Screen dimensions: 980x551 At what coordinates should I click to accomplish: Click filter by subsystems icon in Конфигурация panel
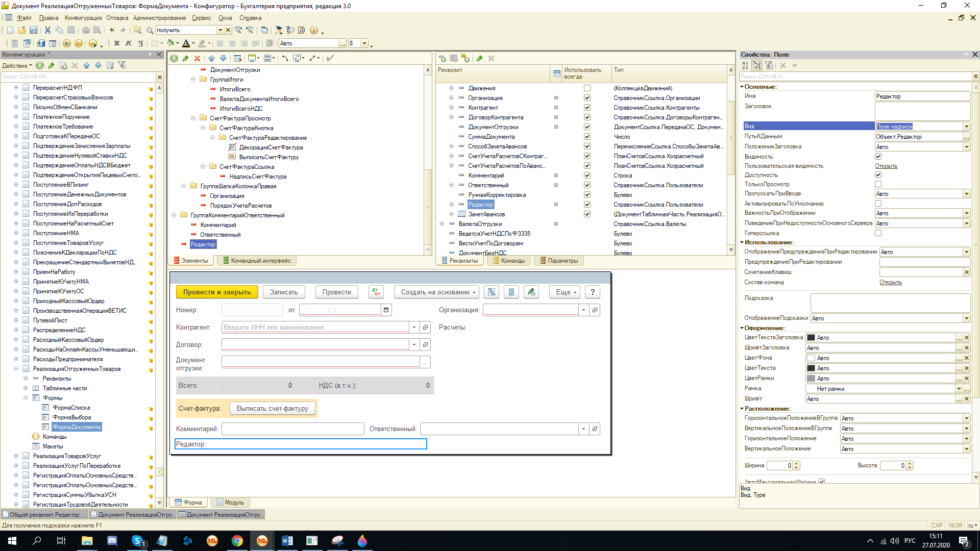coord(121,65)
